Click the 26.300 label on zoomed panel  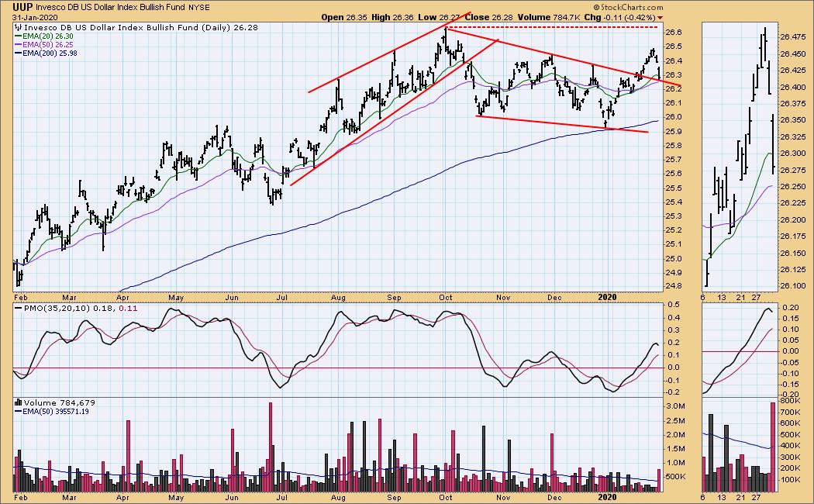tap(792, 154)
